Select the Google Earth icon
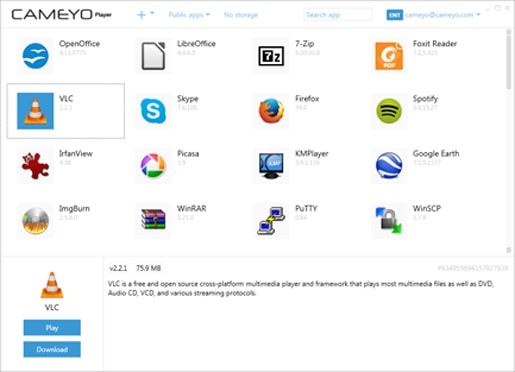The image size is (515, 372). click(x=389, y=166)
